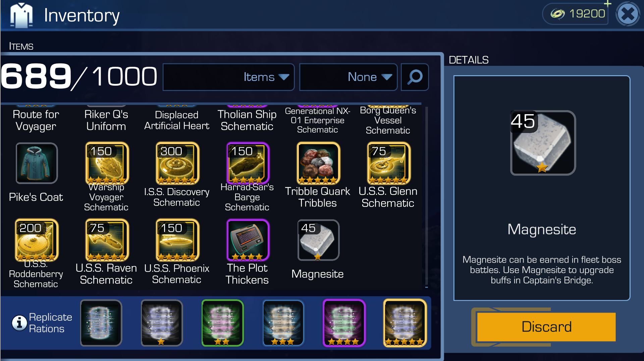Open the Items filter dropdown
Viewport: 644px width, 361px height.
click(x=228, y=77)
